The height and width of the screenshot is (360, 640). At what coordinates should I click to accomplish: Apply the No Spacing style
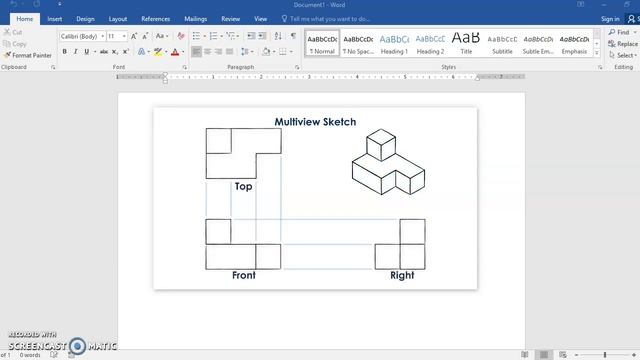click(358, 43)
